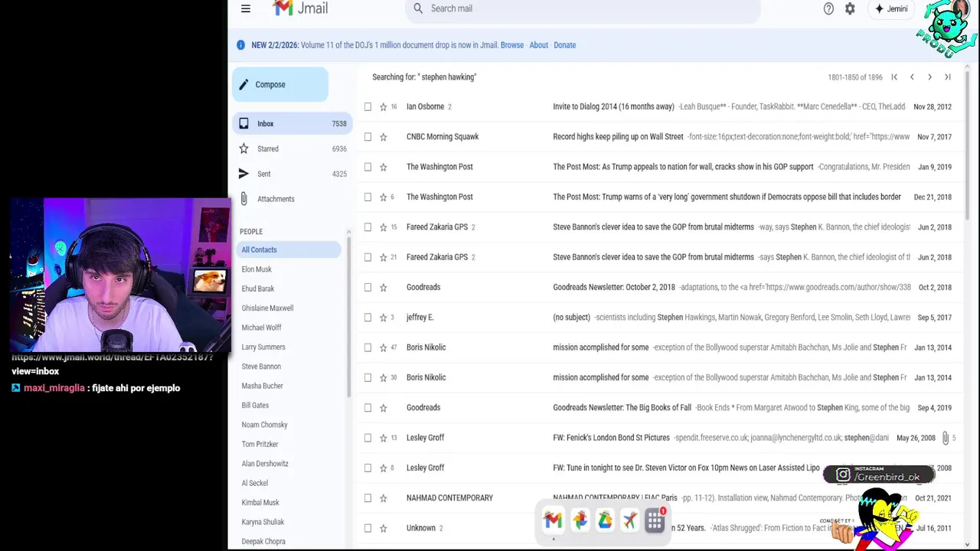The height and width of the screenshot is (551, 980).
Task: Click the Compose pencil button
Action: 280,85
